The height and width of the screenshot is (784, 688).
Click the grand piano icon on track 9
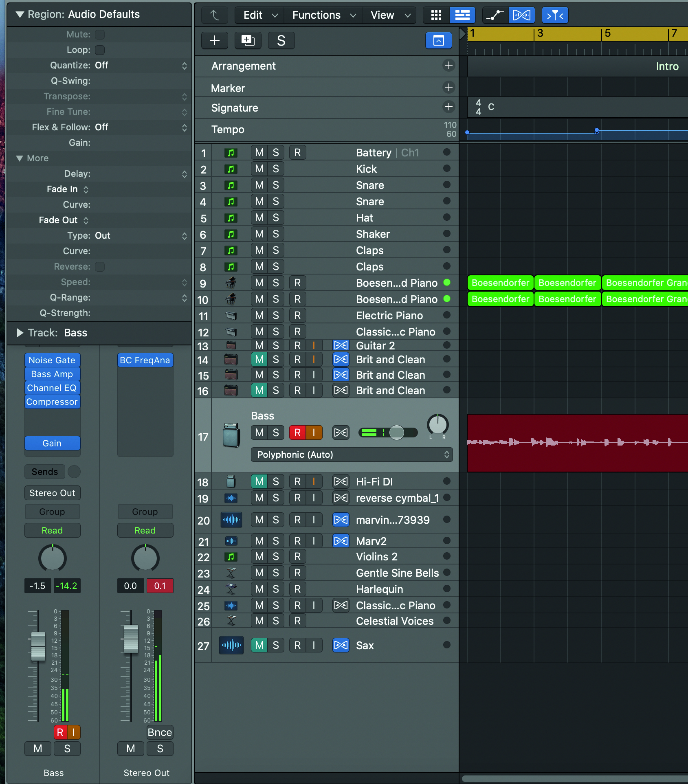click(231, 283)
